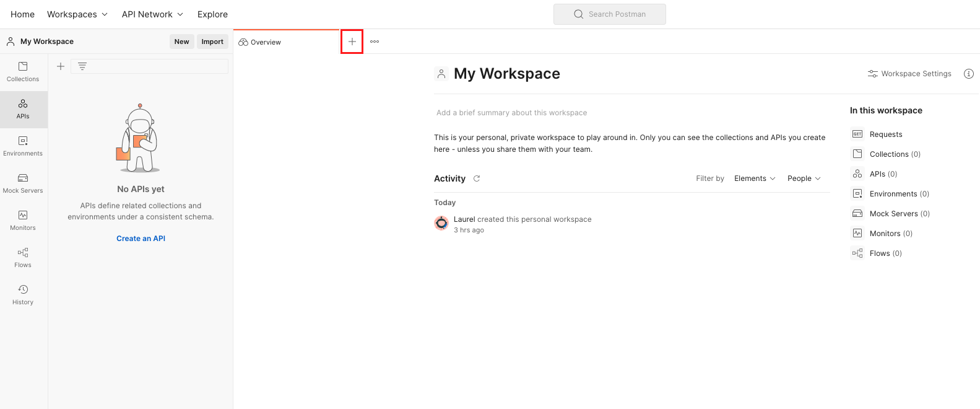The height and width of the screenshot is (409, 980).
Task: Click the astronaut illustration
Action: 138,138
